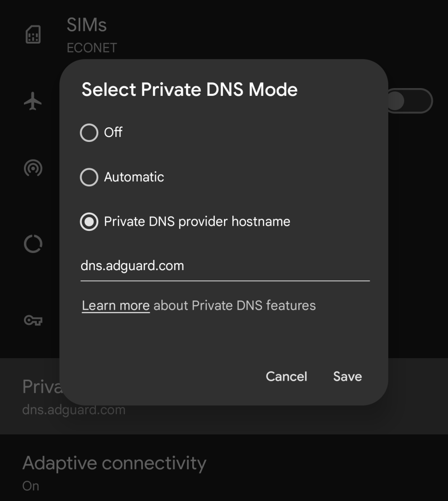Image resolution: width=448 pixels, height=501 pixels.
Task: Choose the Automatic radio button
Action: pos(89,177)
